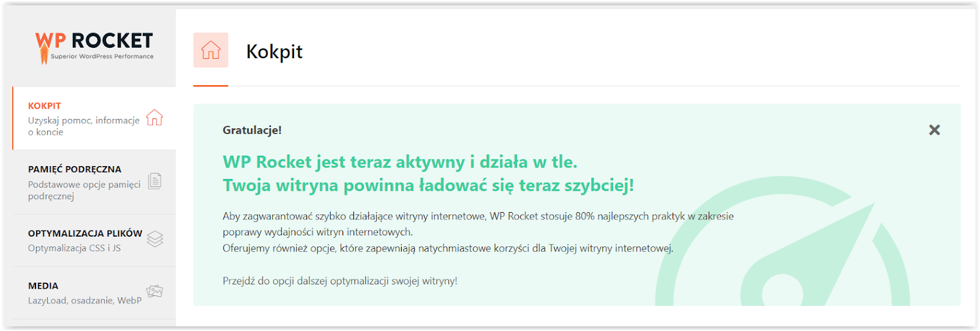Click the home icon beside Kokpit heading
The image size is (980, 331).
tap(211, 50)
